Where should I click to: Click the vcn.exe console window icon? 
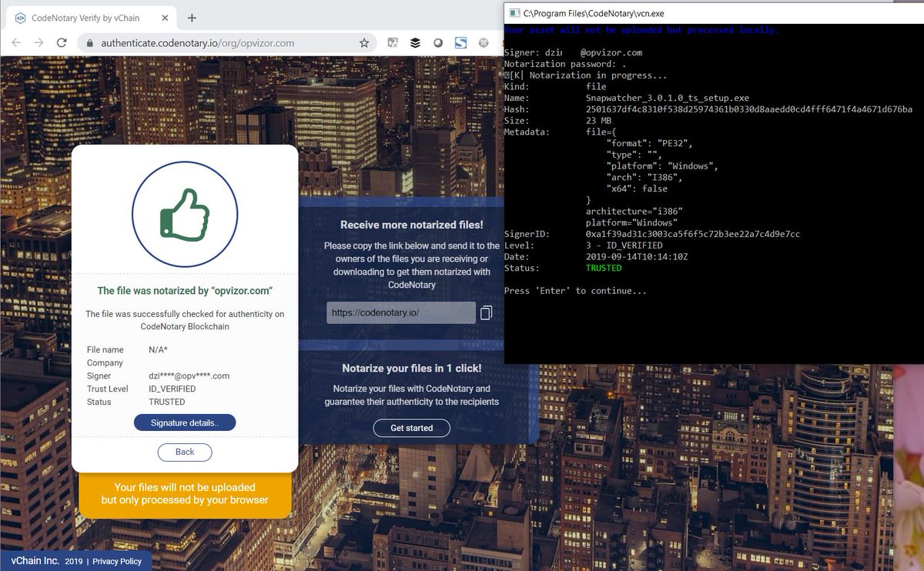[514, 13]
